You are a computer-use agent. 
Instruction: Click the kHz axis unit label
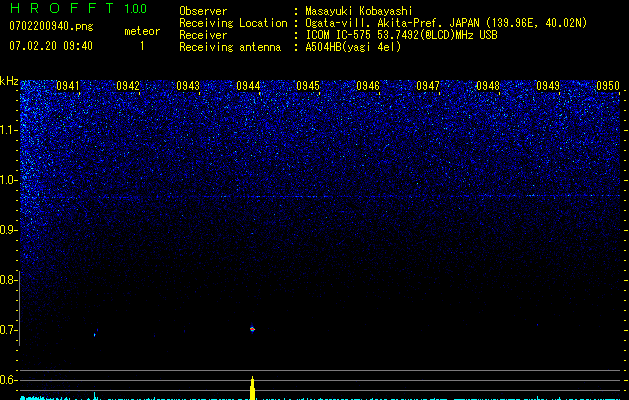(x=9, y=81)
